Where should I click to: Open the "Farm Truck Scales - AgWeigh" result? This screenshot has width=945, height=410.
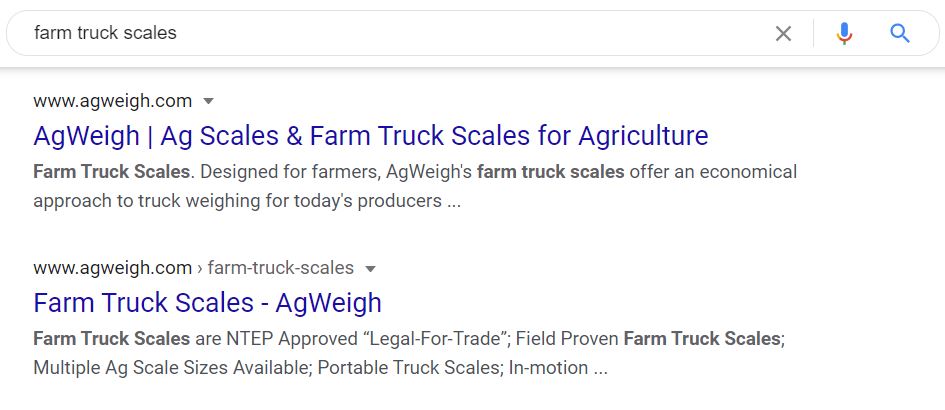[x=207, y=302]
